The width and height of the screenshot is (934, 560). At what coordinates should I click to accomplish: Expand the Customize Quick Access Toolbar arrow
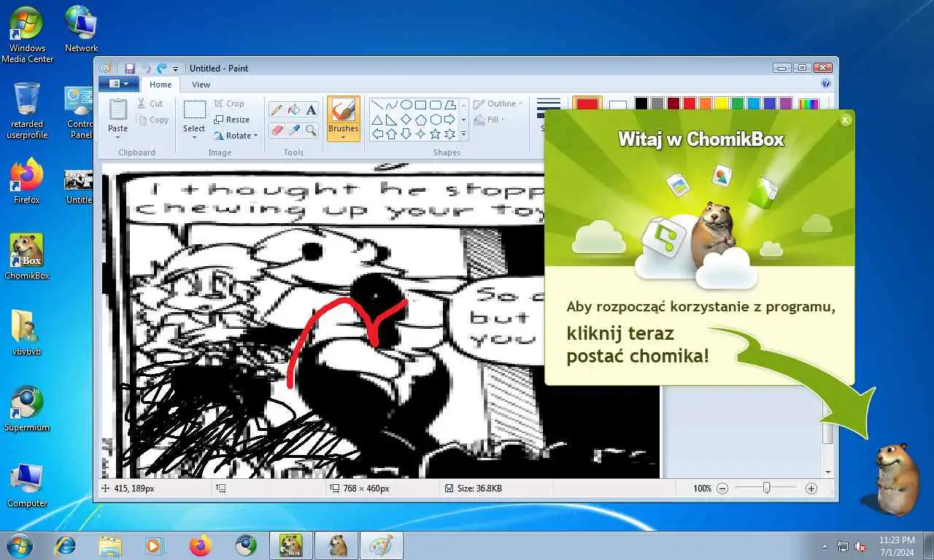[175, 69]
